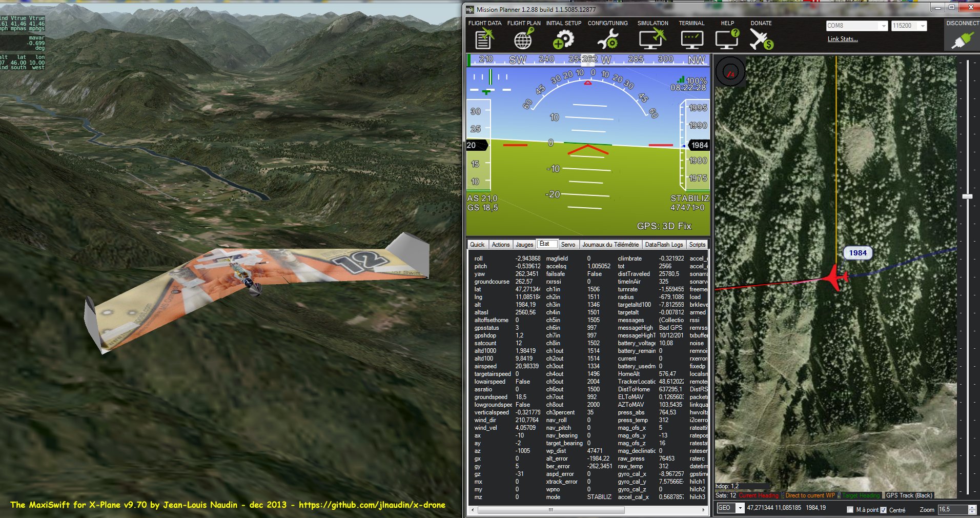
Task: Decrease map zoom with down stepper arrow
Action: (972, 511)
